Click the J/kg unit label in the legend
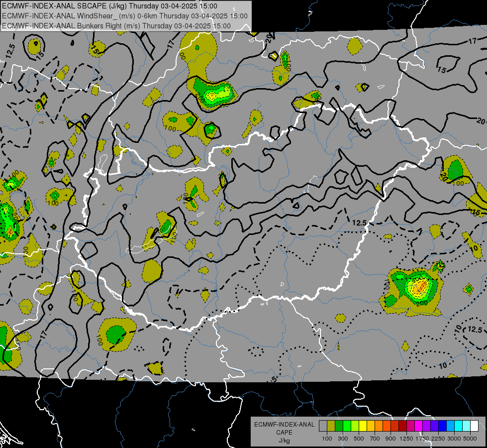The image size is (487, 448). 284,441
